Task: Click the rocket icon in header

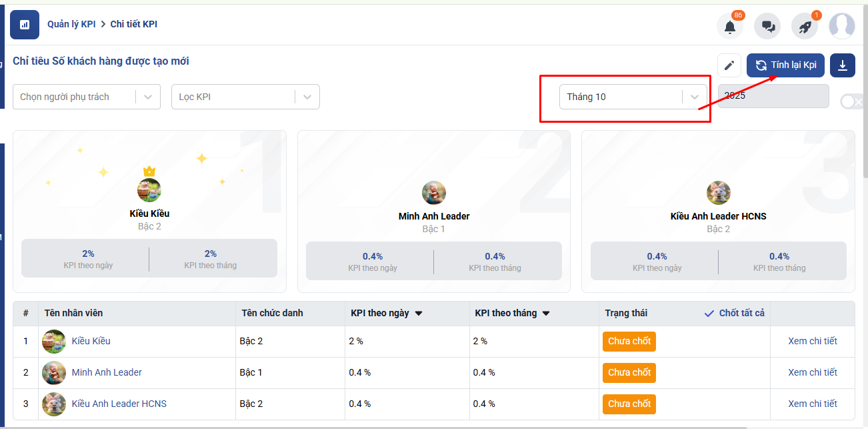Action: click(805, 27)
